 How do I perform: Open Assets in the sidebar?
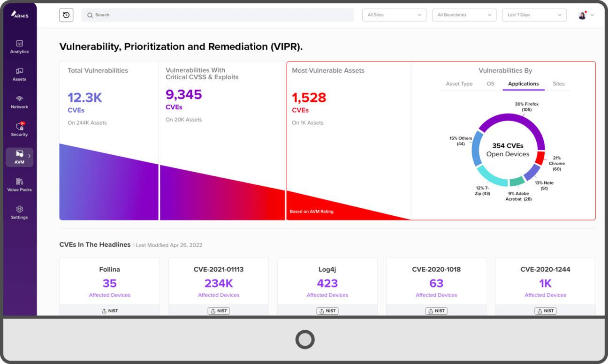(20, 74)
